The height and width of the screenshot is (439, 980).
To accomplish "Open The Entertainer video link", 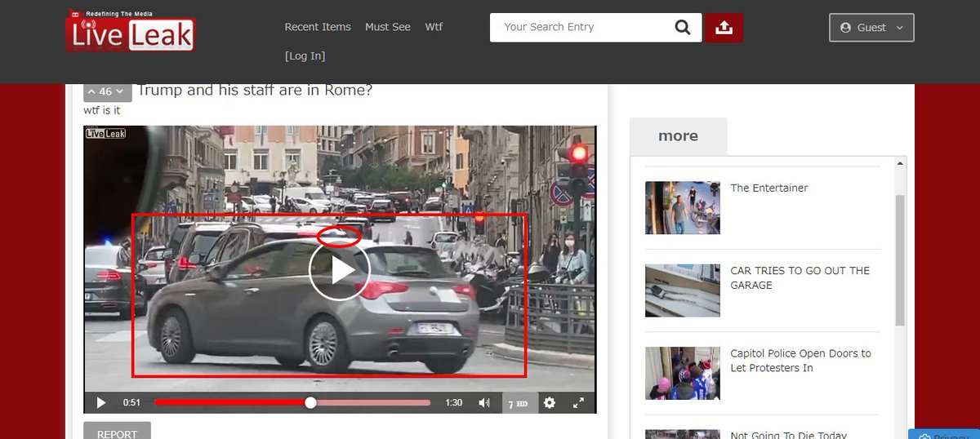I will [769, 188].
